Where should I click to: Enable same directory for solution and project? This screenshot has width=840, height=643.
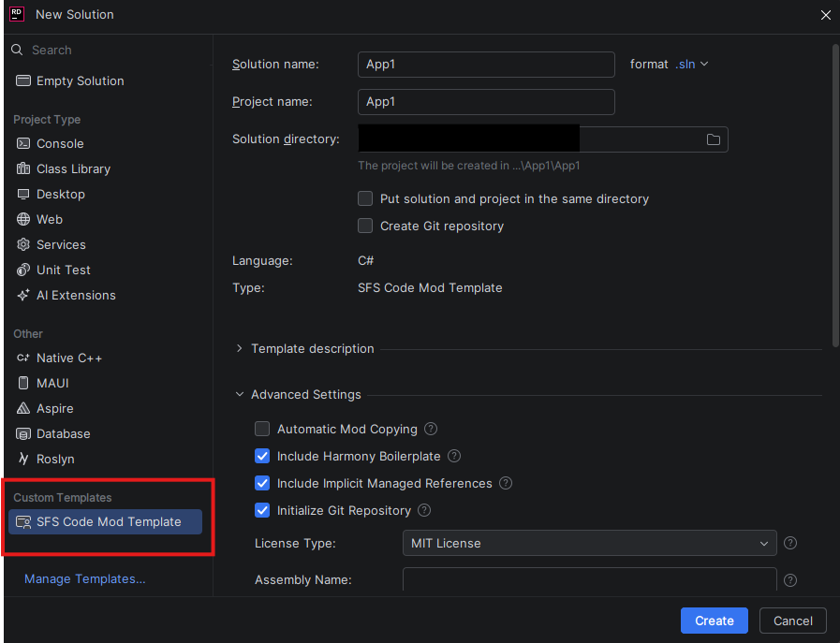[x=365, y=198]
